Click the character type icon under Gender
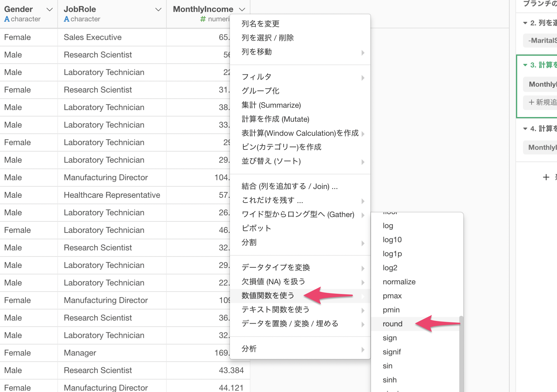 point(7,19)
